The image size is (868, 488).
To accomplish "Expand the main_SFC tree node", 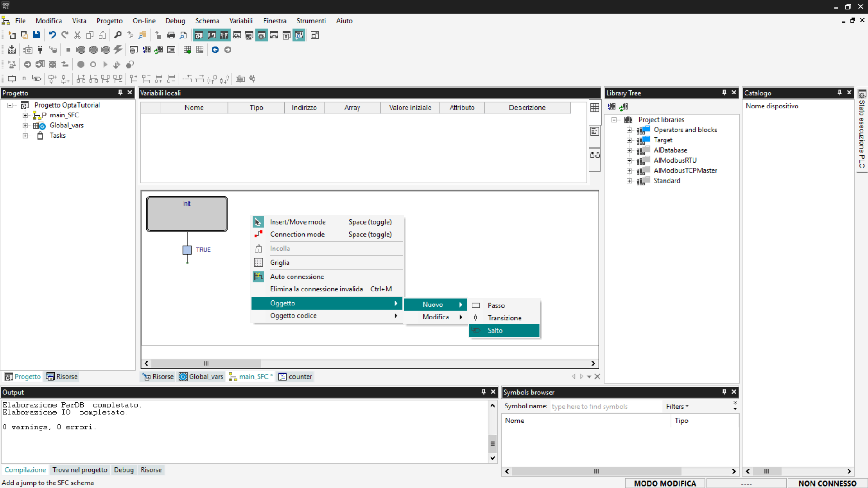I will tap(25, 115).
